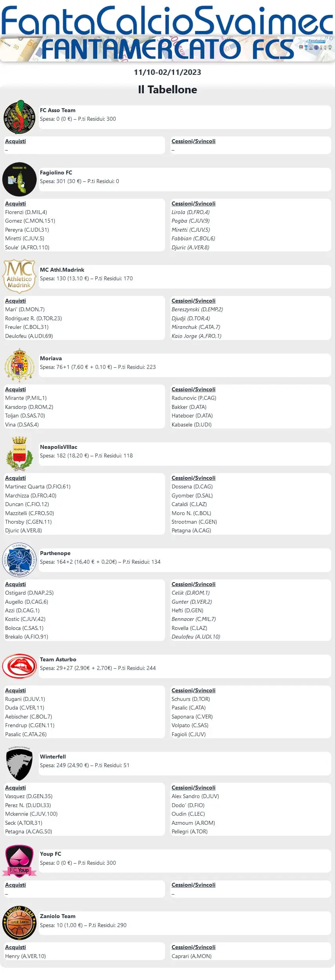This screenshot has height=980, width=335.
Task: Click Cessioni/Svincoli heading under Winterfell
Action: coord(194,788)
